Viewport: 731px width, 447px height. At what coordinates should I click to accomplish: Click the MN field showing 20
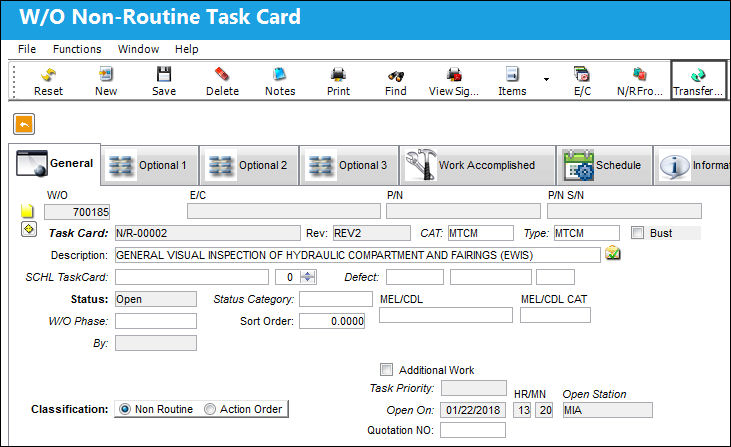click(544, 410)
